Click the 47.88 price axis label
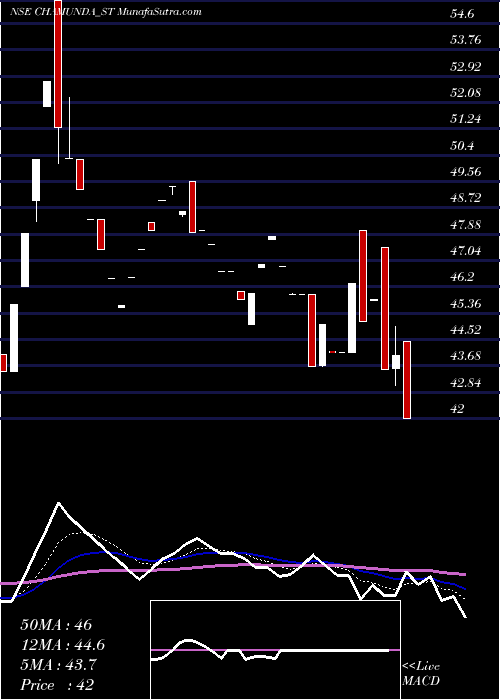This screenshot has height=700, width=500. [x=466, y=225]
